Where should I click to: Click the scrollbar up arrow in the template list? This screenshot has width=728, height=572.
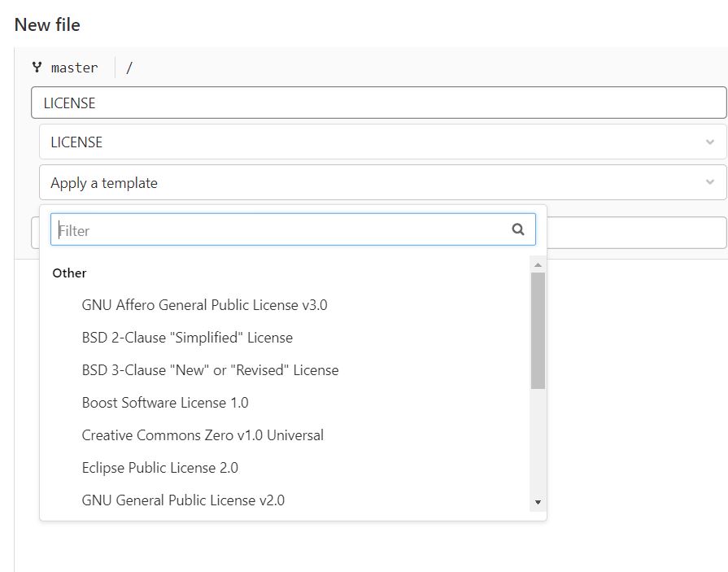click(x=538, y=265)
